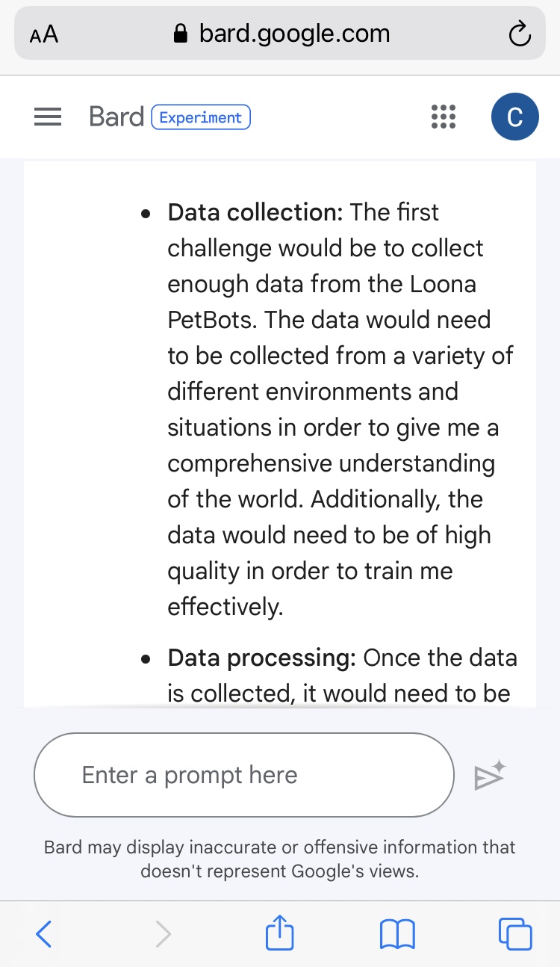Tap the Bard inaccurate information disclaimer
The width and height of the screenshot is (560, 967).
pyautogui.click(x=280, y=859)
